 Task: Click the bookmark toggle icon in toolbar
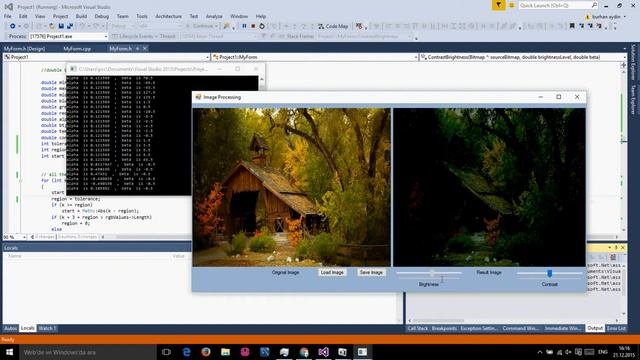(572, 26)
